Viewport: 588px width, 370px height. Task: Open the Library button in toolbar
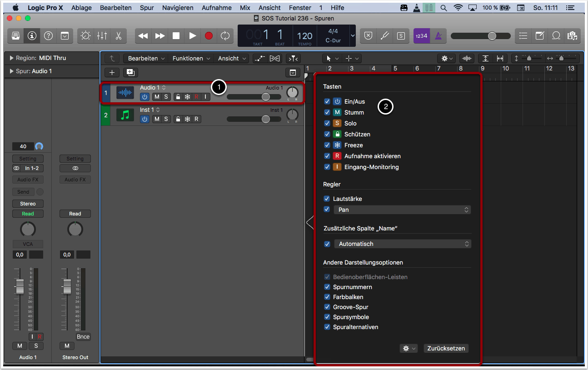coord(15,36)
